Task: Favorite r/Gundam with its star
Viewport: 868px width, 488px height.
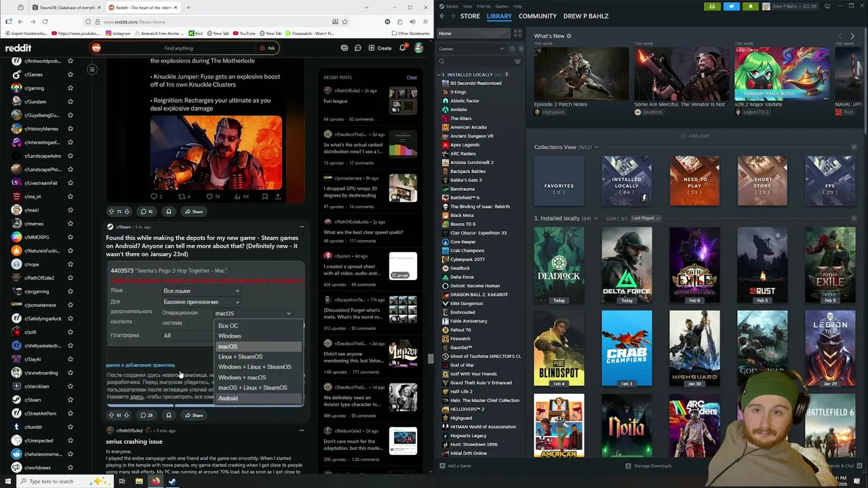Action: [71, 102]
